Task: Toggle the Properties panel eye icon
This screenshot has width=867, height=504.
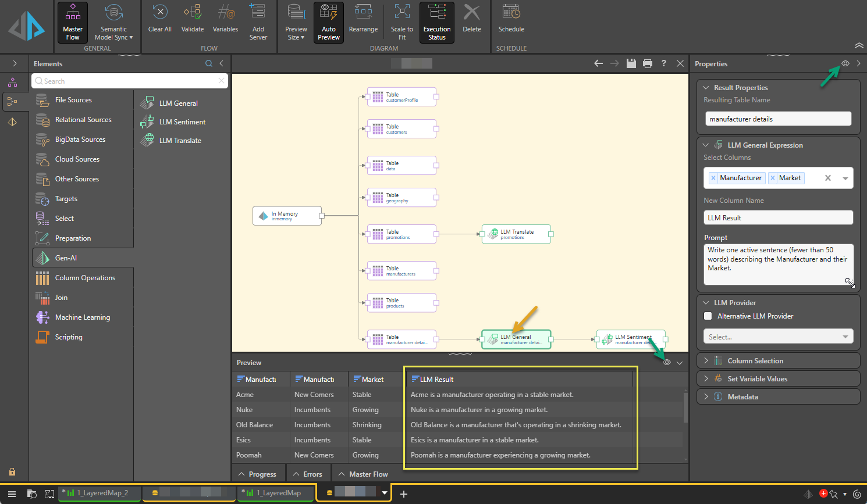Action: pos(845,63)
